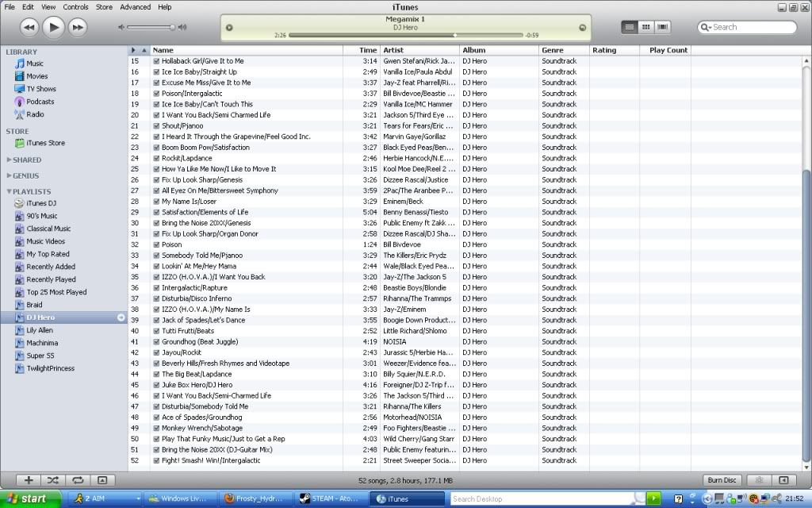The width and height of the screenshot is (812, 508).
Task: Sort by the track number column arrow
Action: [x=144, y=50]
